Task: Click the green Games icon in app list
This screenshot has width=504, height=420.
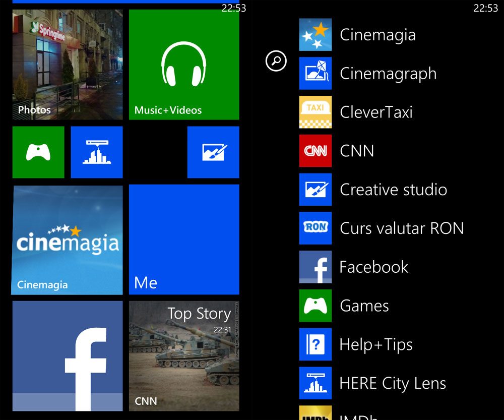Action: pyautogui.click(x=316, y=306)
